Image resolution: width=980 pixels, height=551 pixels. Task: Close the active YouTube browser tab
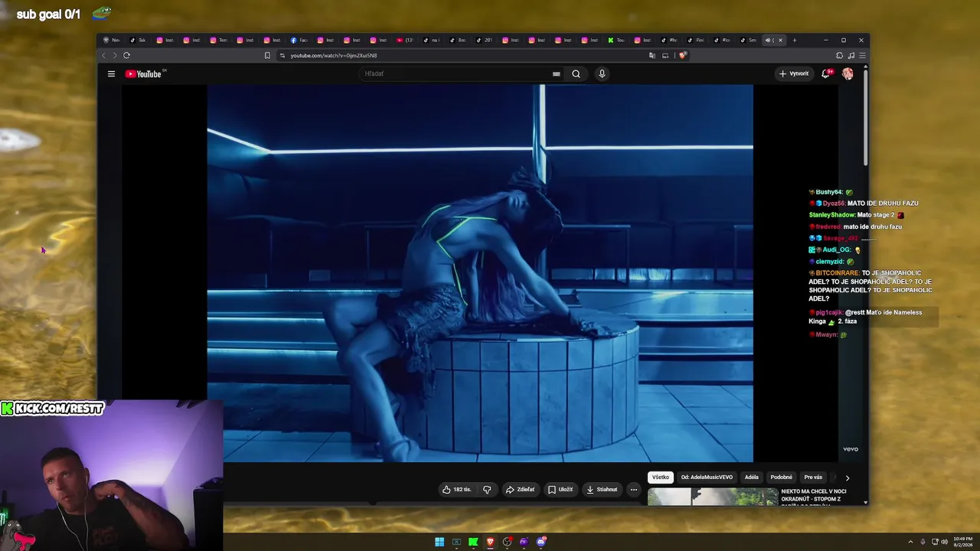[x=780, y=40]
